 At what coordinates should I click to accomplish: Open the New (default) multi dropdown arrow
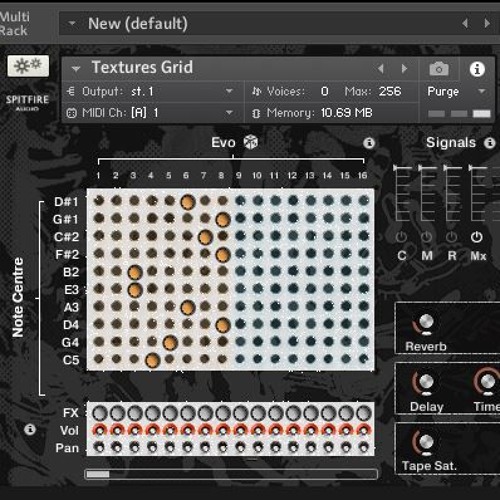[72, 24]
